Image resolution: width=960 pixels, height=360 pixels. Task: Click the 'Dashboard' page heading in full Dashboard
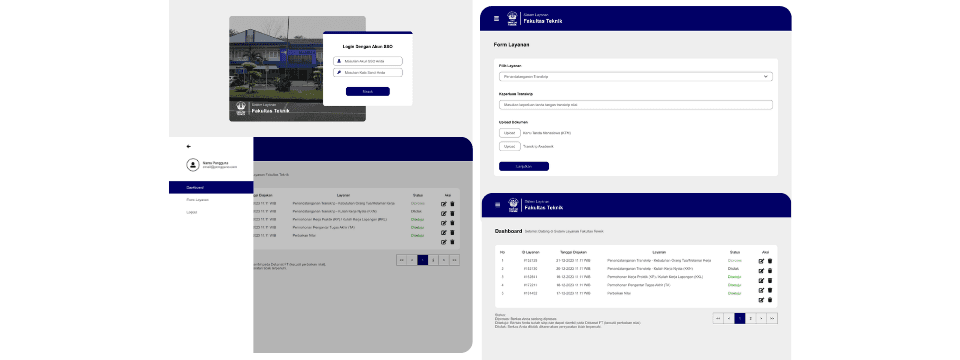pos(508,231)
